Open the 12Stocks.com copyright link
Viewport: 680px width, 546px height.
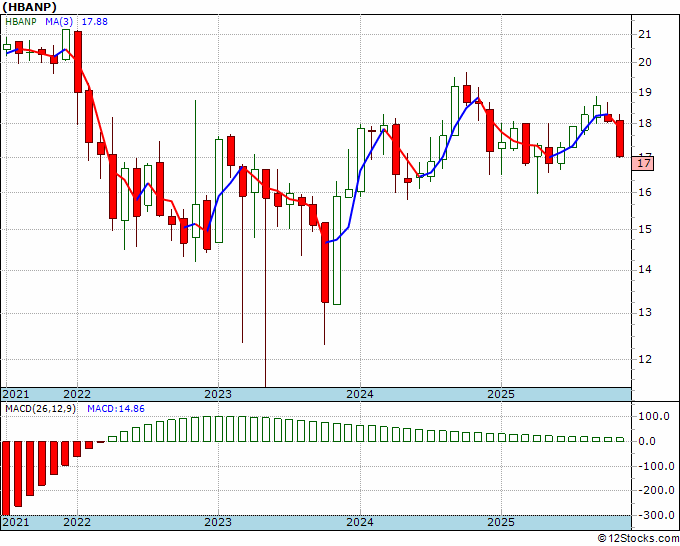point(638,539)
